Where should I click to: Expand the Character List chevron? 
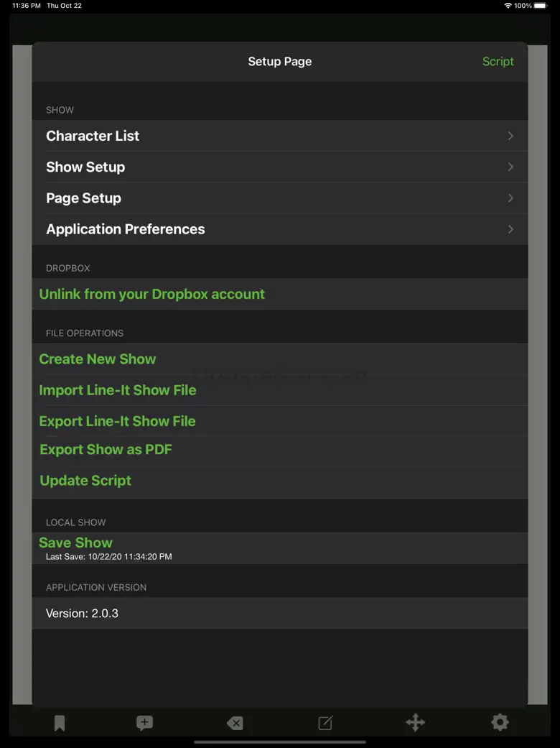point(510,136)
